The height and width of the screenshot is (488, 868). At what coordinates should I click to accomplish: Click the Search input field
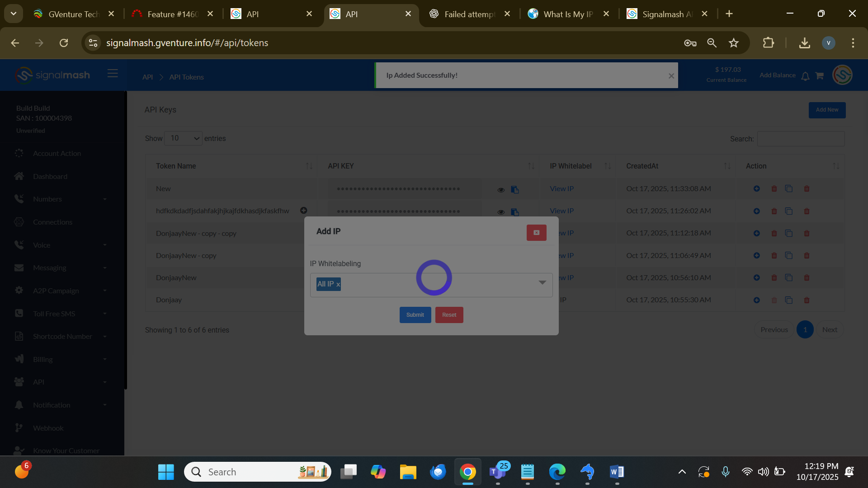point(801,139)
